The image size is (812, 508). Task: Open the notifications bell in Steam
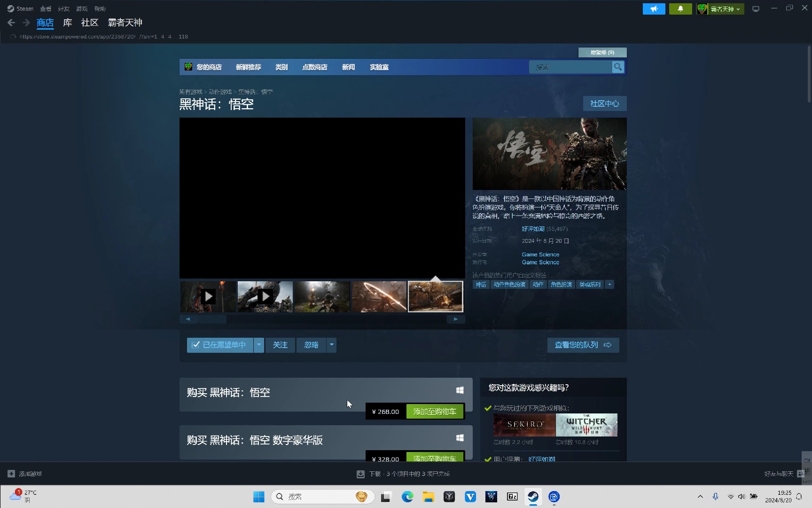[680, 9]
